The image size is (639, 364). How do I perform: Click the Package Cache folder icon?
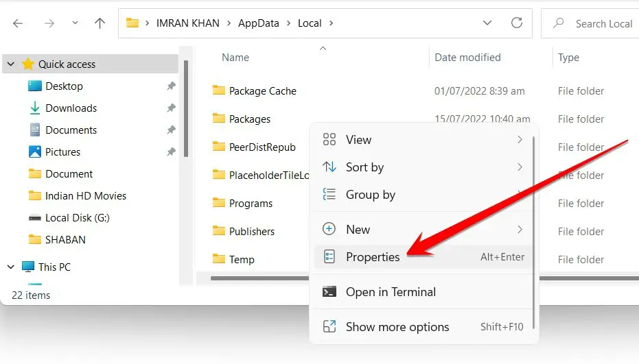(219, 90)
